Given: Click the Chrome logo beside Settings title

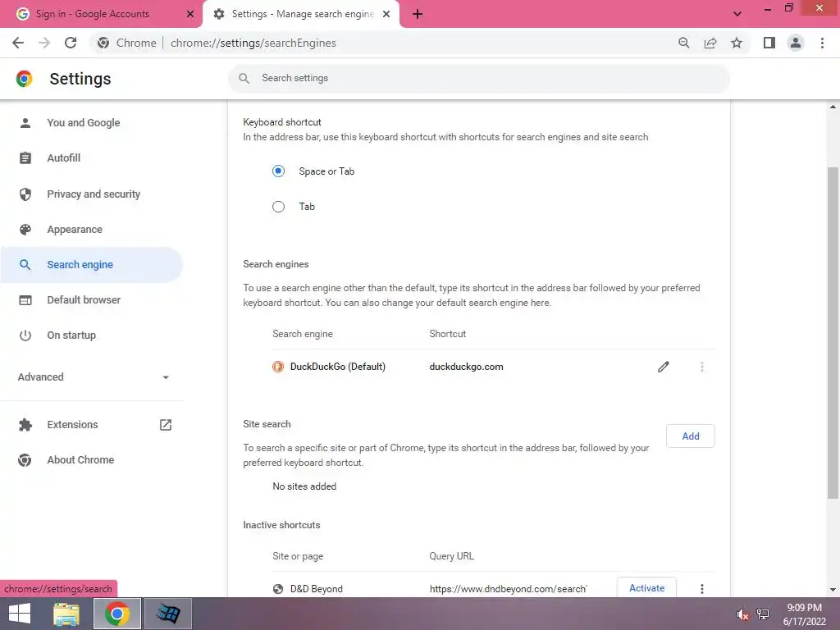Looking at the screenshot, I should click(24, 79).
